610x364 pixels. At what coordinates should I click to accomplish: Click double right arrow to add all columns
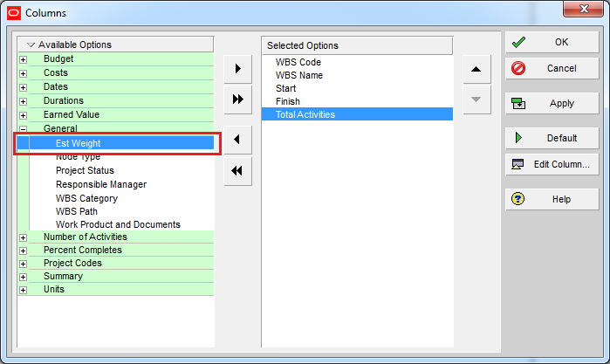pos(237,100)
